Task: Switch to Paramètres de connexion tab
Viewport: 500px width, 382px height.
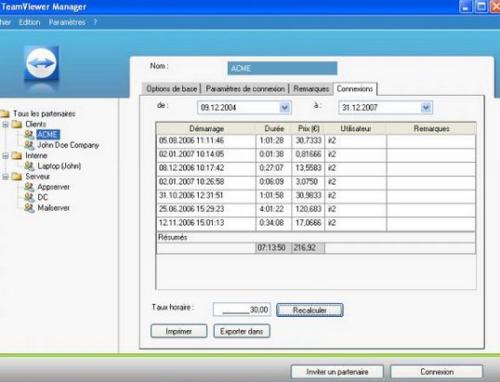Action: [x=245, y=89]
